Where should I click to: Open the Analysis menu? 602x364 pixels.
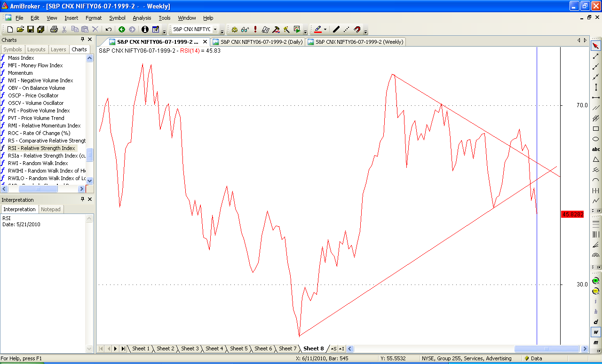click(142, 18)
